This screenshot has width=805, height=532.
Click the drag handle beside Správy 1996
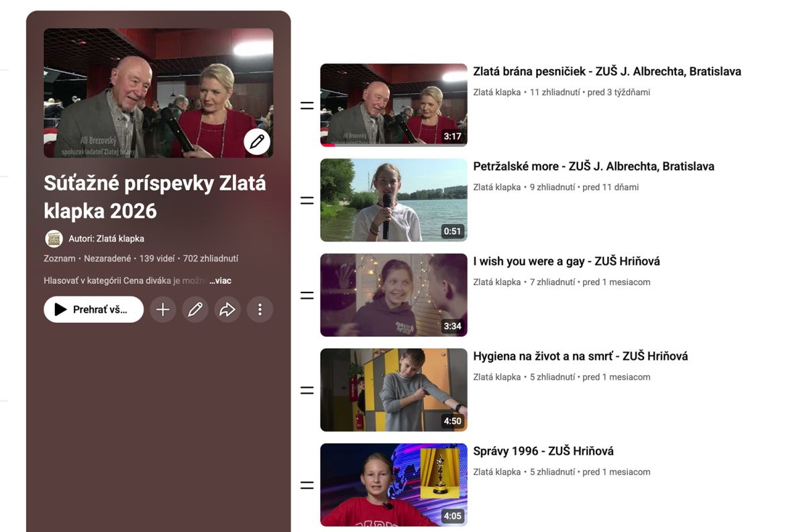[x=307, y=485]
